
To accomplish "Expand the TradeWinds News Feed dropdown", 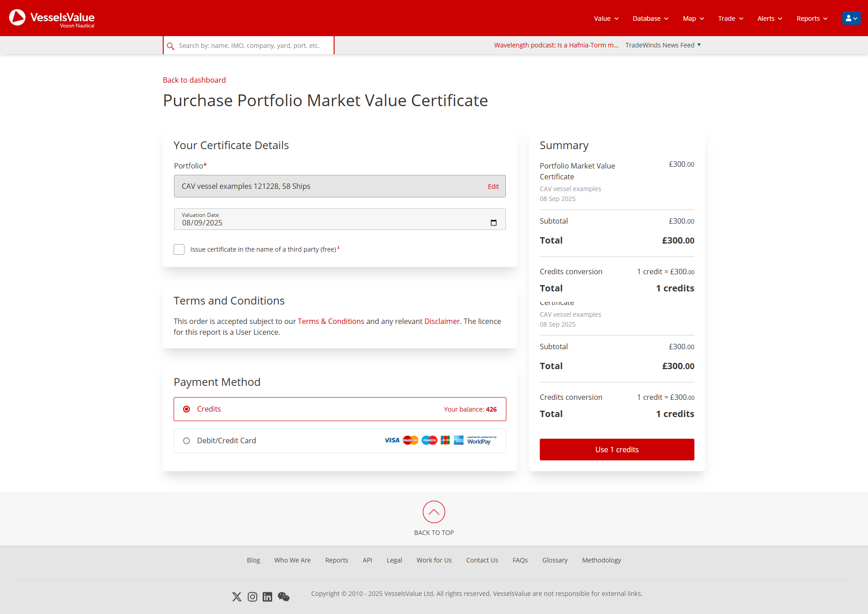I will [663, 45].
